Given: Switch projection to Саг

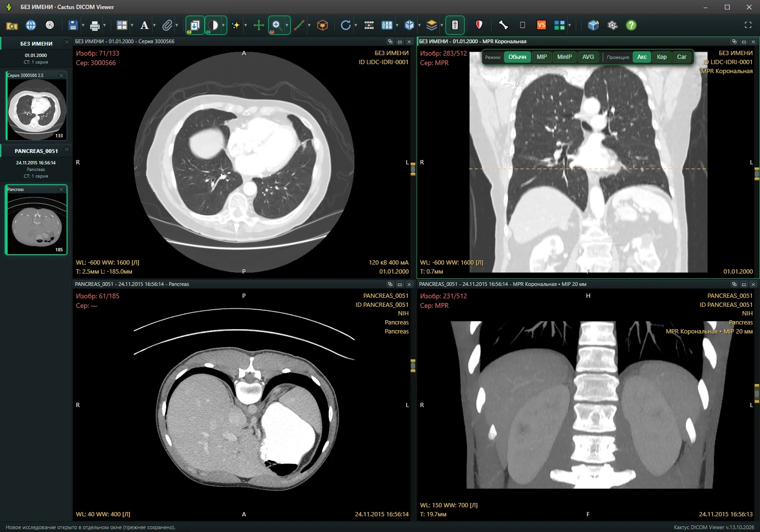Looking at the screenshot, I should point(682,57).
